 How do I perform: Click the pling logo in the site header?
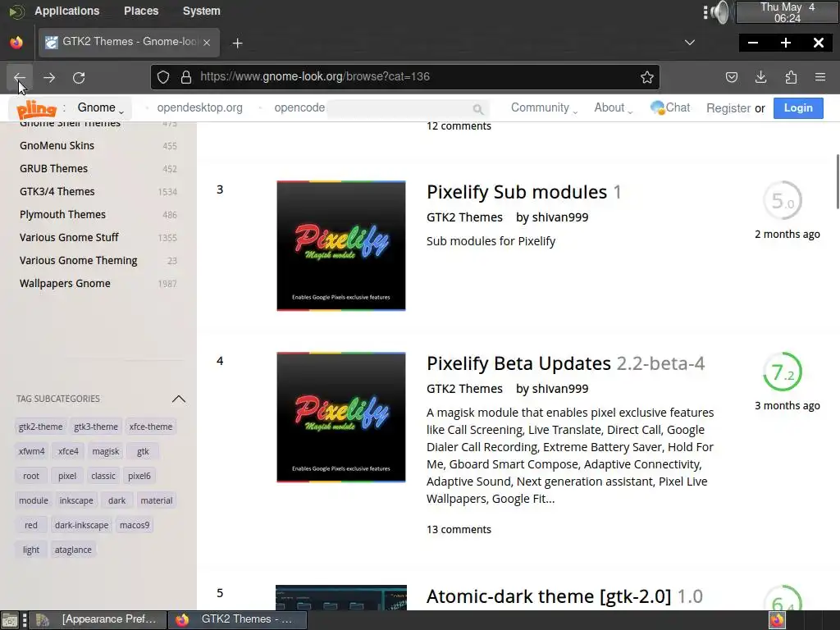tap(36, 109)
